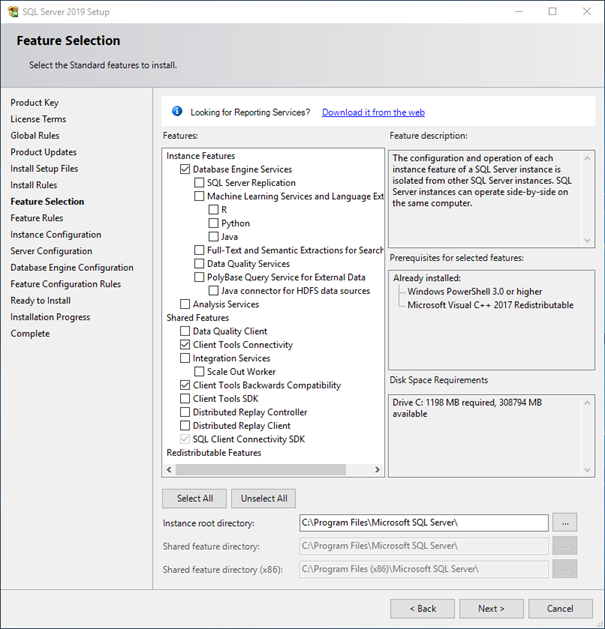Click Windows PowerShell 3.0 or higher prerequisite
This screenshot has height=629, width=605.
475,292
